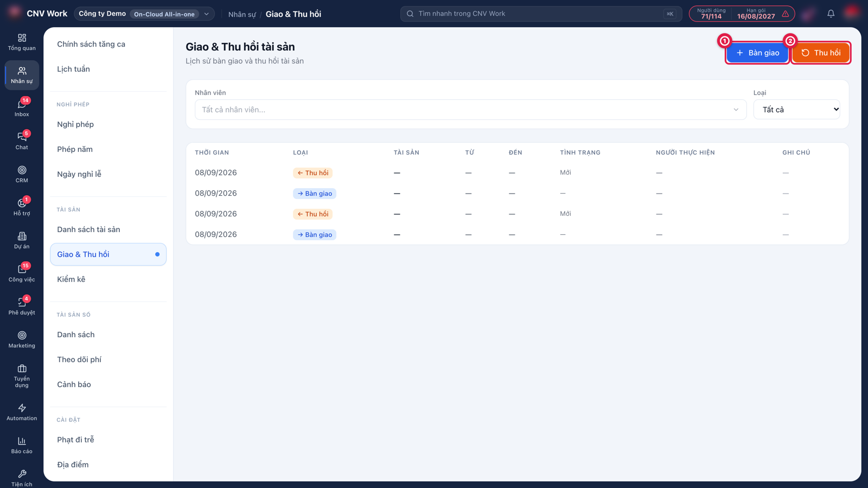Click the notification bell icon
Viewport: 868px width, 488px height.
point(831,14)
